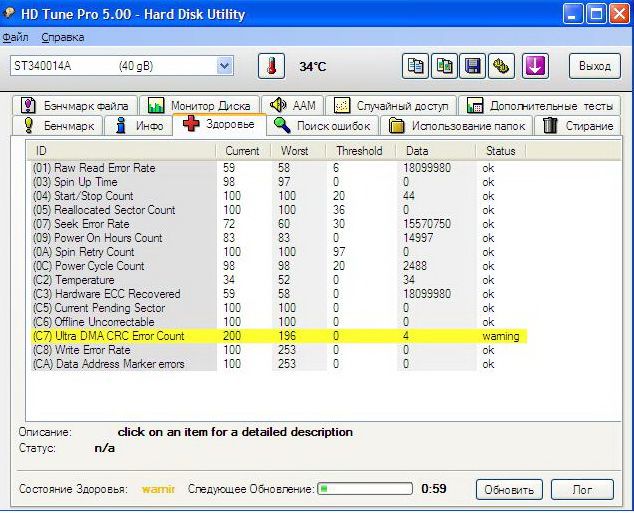Close the HD Tune Pro window
Image resolution: width=634 pixels, height=513 pixels.
click(619, 15)
